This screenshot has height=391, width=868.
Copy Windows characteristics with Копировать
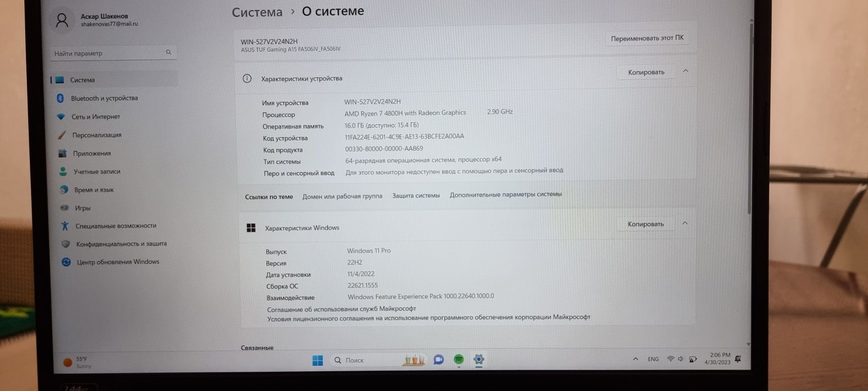click(645, 224)
